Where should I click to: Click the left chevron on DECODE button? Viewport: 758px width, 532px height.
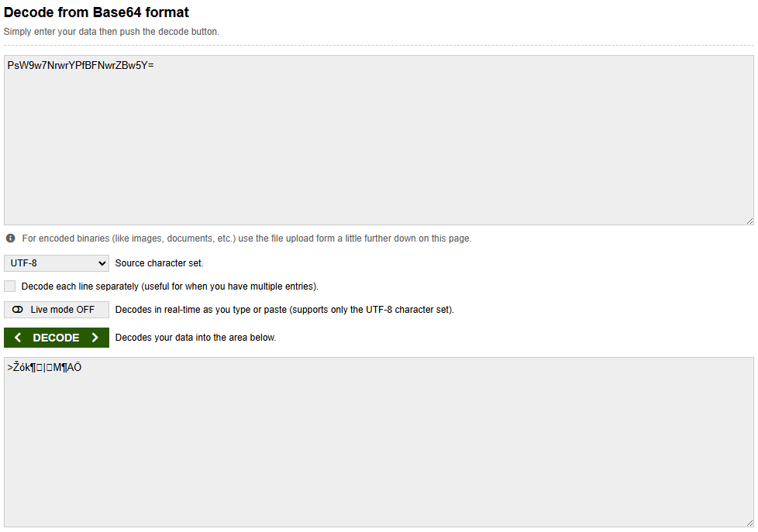pyautogui.click(x=18, y=338)
